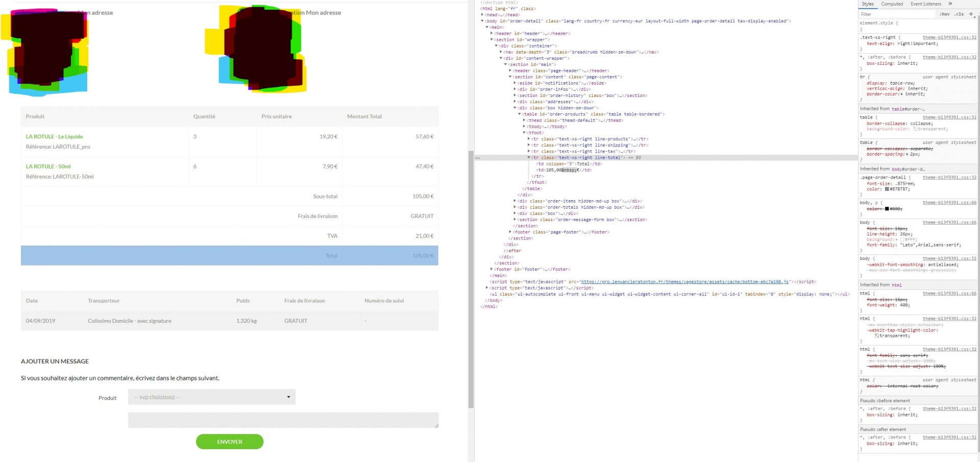Viewport: 980px width, 462px height.
Task: Select the html lang="fr" element line
Action: (x=508, y=9)
